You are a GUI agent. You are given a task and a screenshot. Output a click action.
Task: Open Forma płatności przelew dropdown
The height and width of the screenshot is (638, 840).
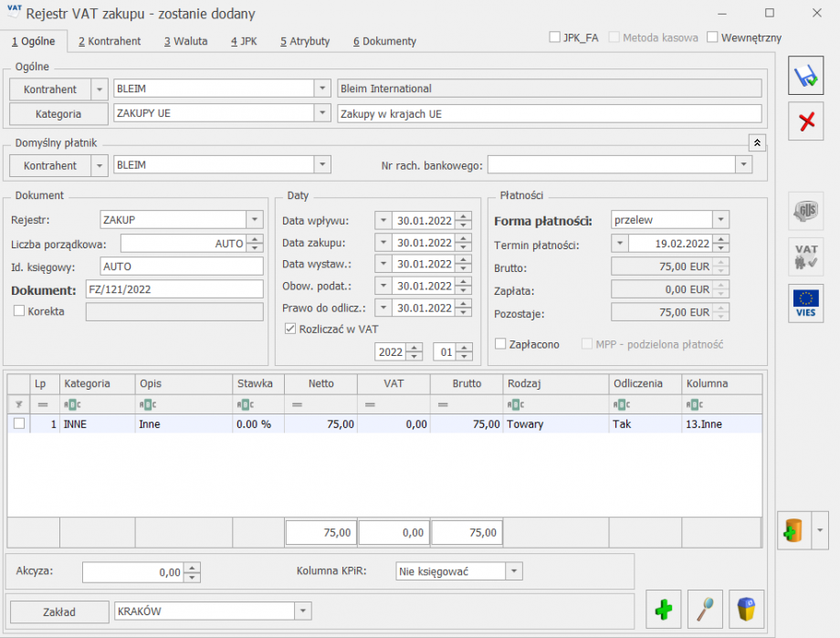[720, 219]
